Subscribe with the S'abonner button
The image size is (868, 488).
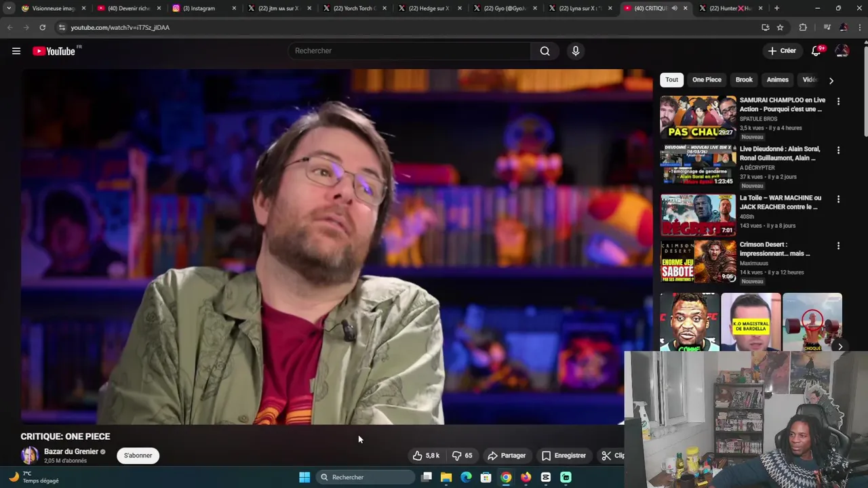coord(138,455)
